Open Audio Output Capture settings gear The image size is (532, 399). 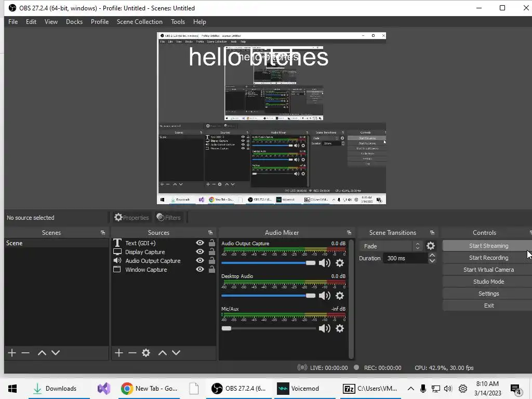click(x=340, y=263)
